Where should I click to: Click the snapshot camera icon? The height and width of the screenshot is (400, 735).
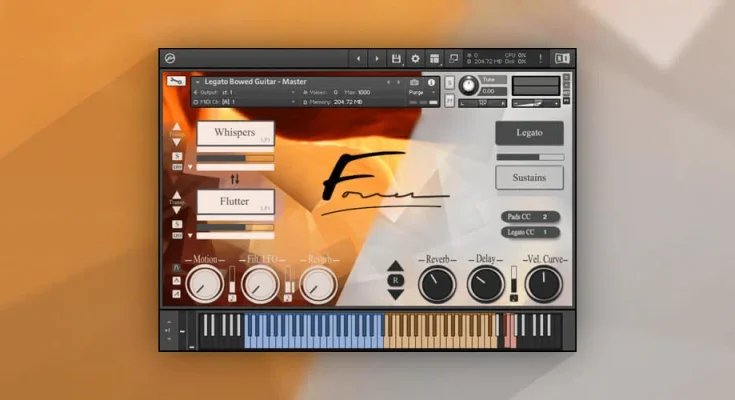(x=414, y=82)
